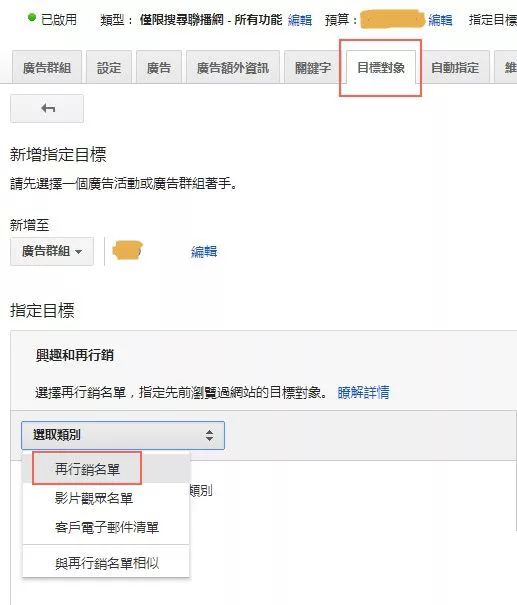This screenshot has width=517, height=605.
Task: Switch to the 關鍵字 tab
Action: (313, 68)
